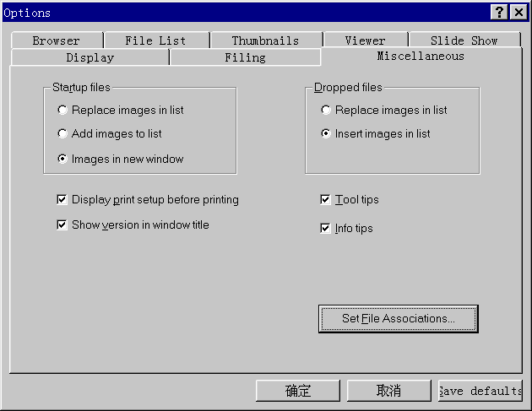The width and height of the screenshot is (532, 411).
Task: Select Images in new window option
Action: pos(62,159)
